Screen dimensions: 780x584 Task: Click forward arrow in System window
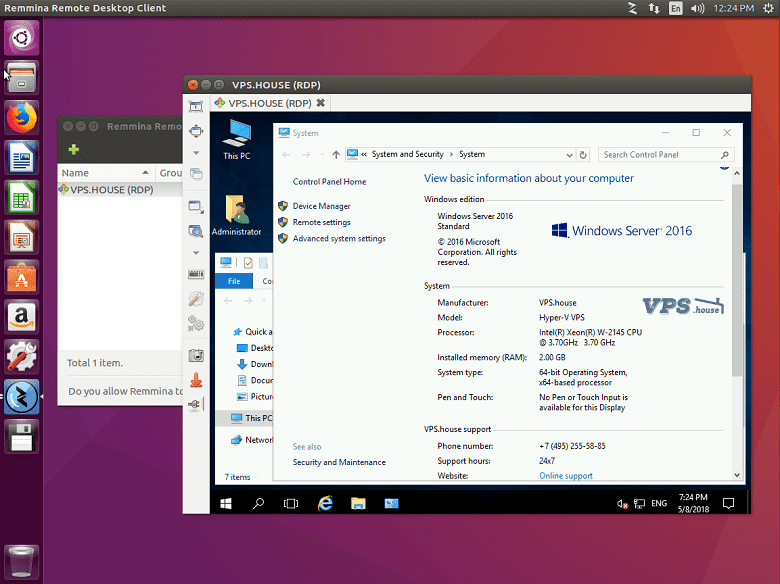pos(306,155)
